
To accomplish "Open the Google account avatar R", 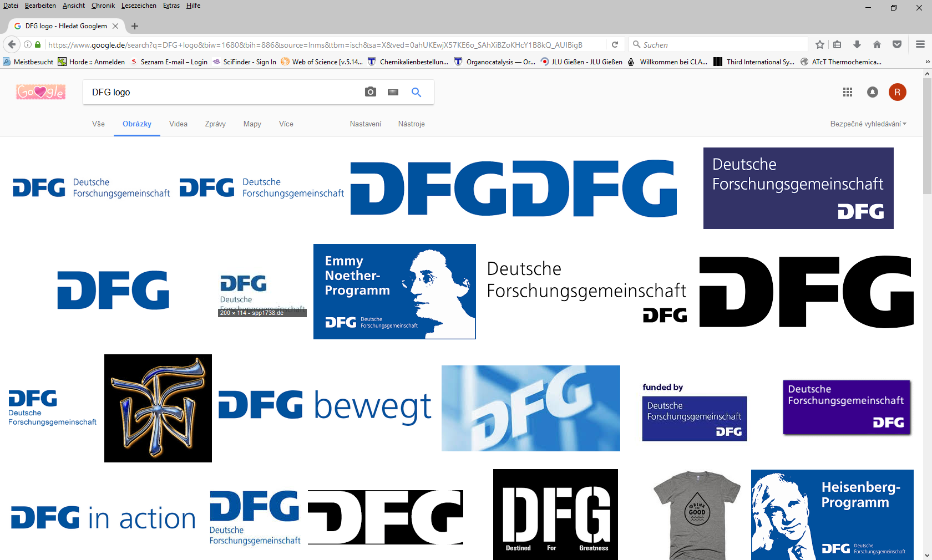I will (x=898, y=92).
